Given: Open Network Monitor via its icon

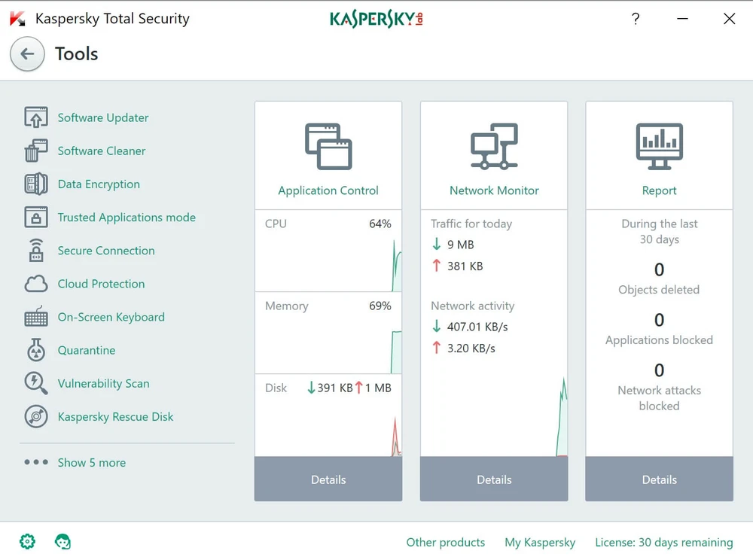Looking at the screenshot, I should click(x=493, y=145).
